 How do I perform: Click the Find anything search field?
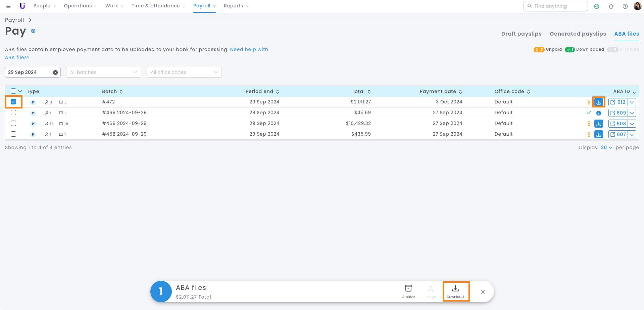pos(558,6)
